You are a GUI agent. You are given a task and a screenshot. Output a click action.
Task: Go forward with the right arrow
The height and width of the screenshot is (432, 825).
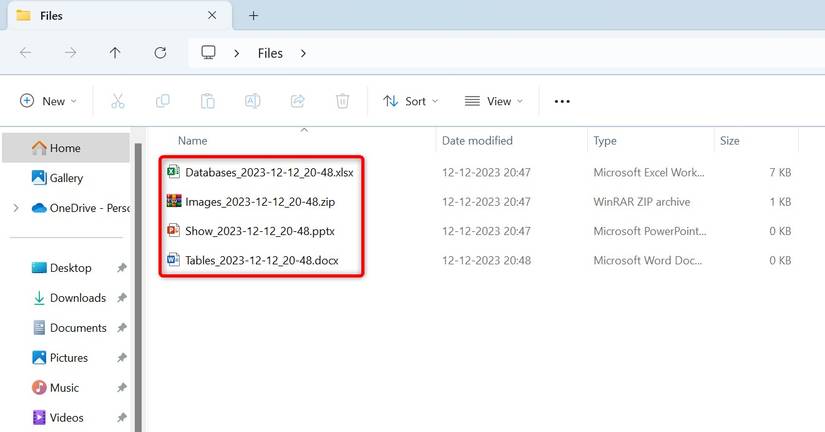pyautogui.click(x=70, y=53)
